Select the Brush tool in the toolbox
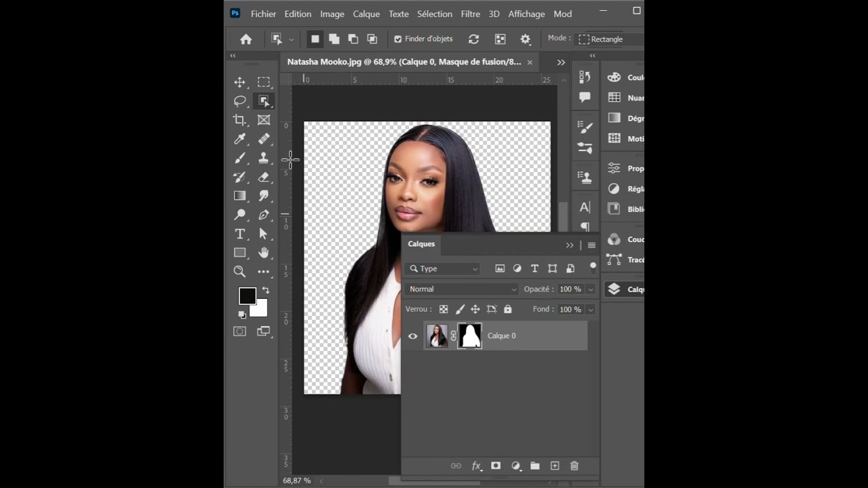The width and height of the screenshot is (868, 488). pos(239,158)
